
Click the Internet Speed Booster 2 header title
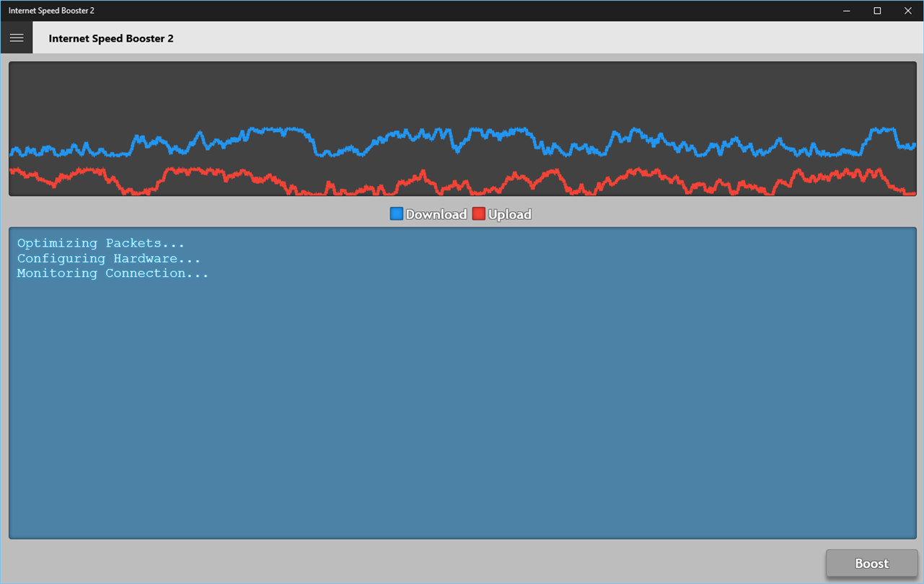111,38
